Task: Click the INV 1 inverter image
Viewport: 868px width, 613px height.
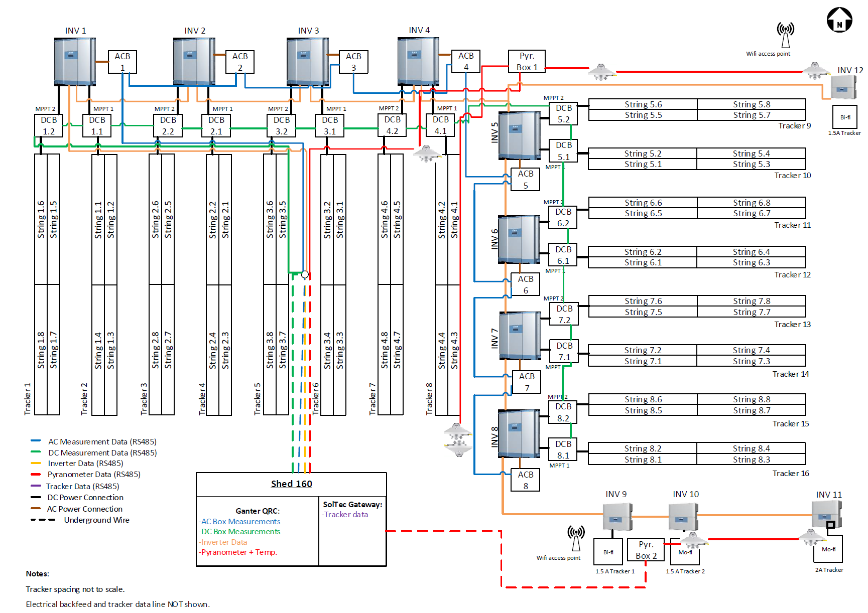Action: [x=75, y=61]
